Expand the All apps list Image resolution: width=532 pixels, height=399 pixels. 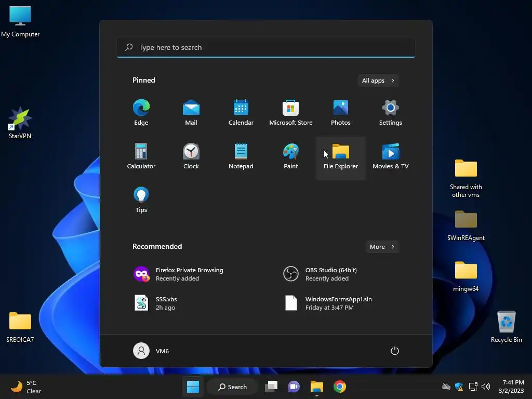pos(378,81)
